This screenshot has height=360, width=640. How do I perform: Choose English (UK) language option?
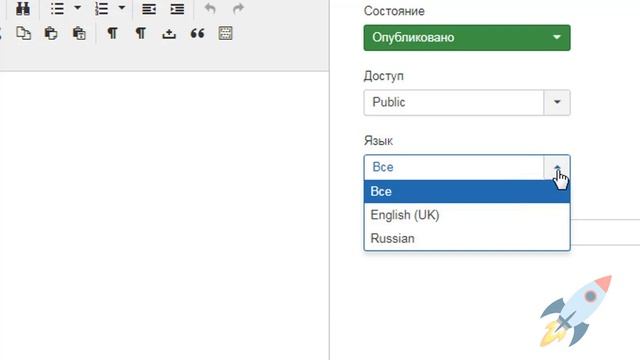click(x=467, y=215)
